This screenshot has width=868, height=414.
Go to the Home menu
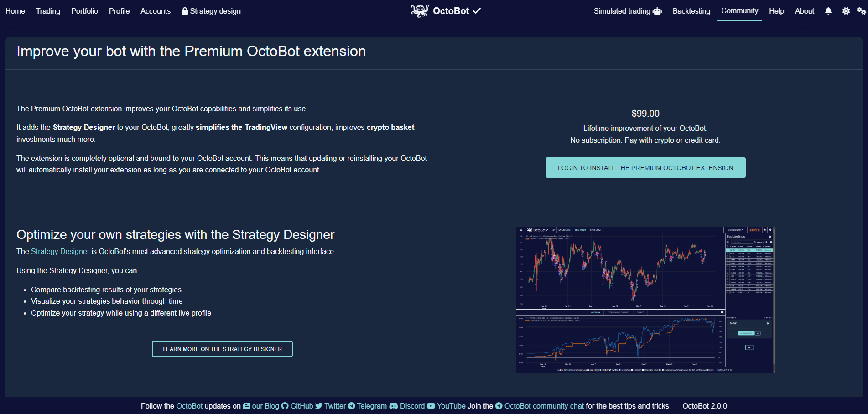15,11
